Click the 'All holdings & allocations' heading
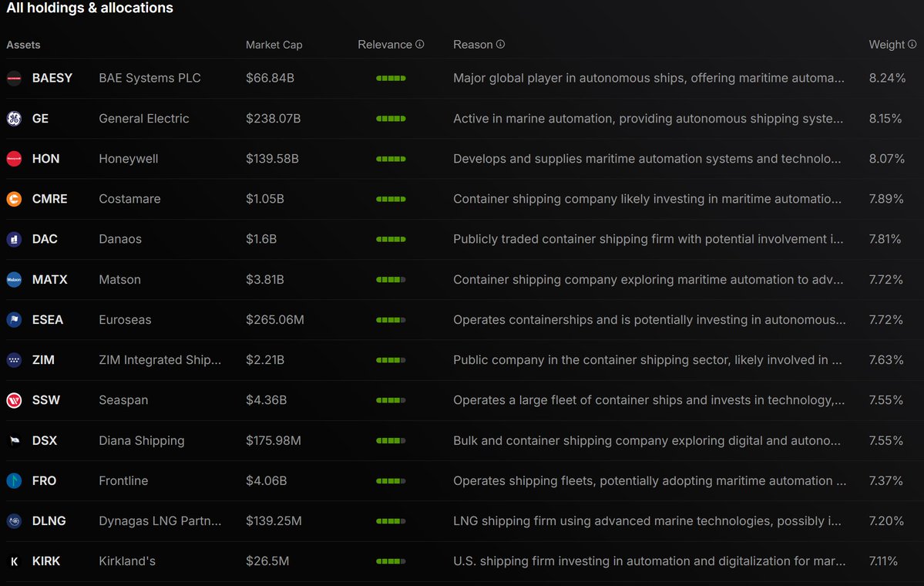The height and width of the screenshot is (586, 924). click(89, 8)
